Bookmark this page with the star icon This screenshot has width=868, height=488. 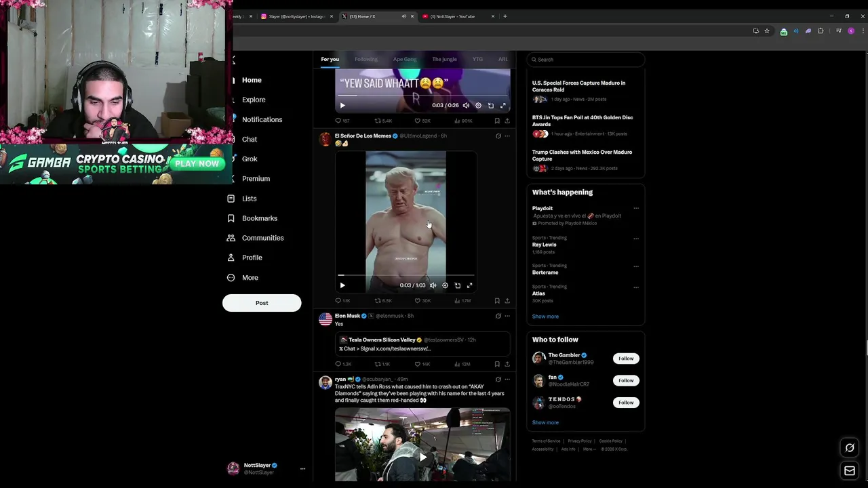(x=767, y=30)
